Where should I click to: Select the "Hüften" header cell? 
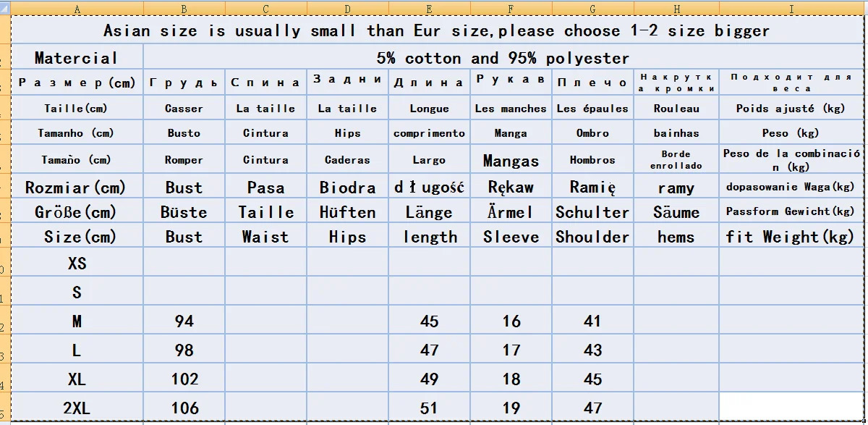(347, 212)
